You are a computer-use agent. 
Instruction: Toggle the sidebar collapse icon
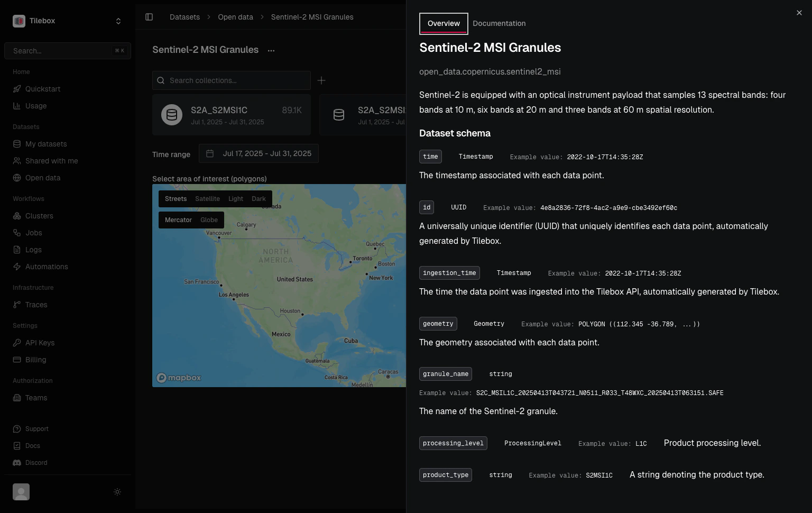pos(149,17)
